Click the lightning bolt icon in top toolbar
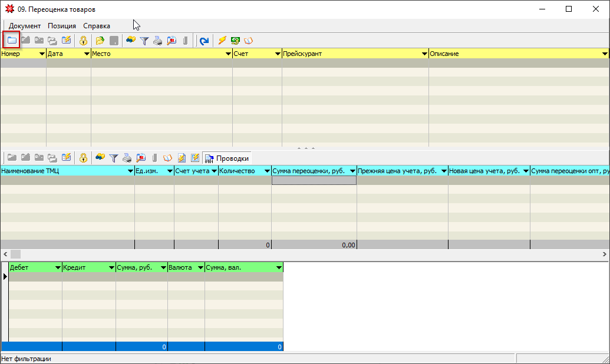Image resolution: width=610 pixels, height=364 pixels. coord(222,41)
